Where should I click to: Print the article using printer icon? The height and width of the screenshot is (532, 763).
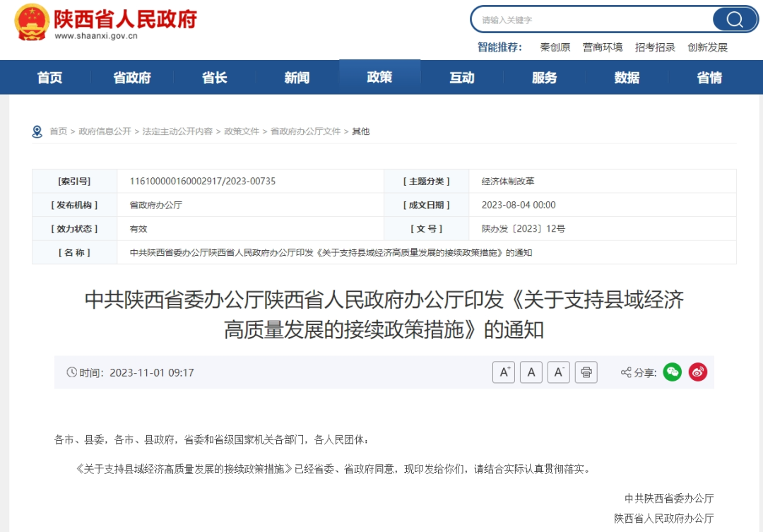[586, 372]
